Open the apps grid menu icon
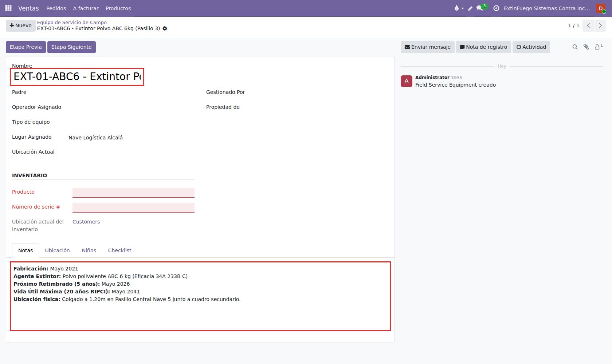The height and width of the screenshot is (364, 612). [8, 8]
